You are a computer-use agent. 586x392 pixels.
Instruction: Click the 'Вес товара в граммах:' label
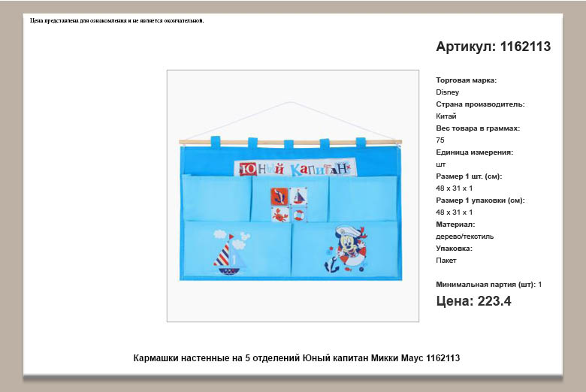pos(478,128)
